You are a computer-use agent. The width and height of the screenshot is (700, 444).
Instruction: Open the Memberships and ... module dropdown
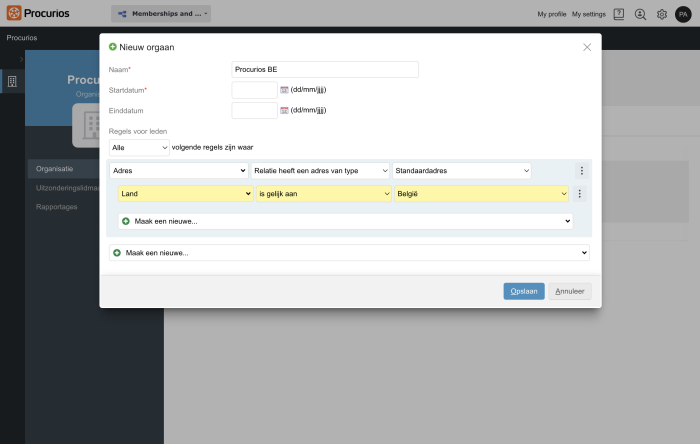coord(161,13)
